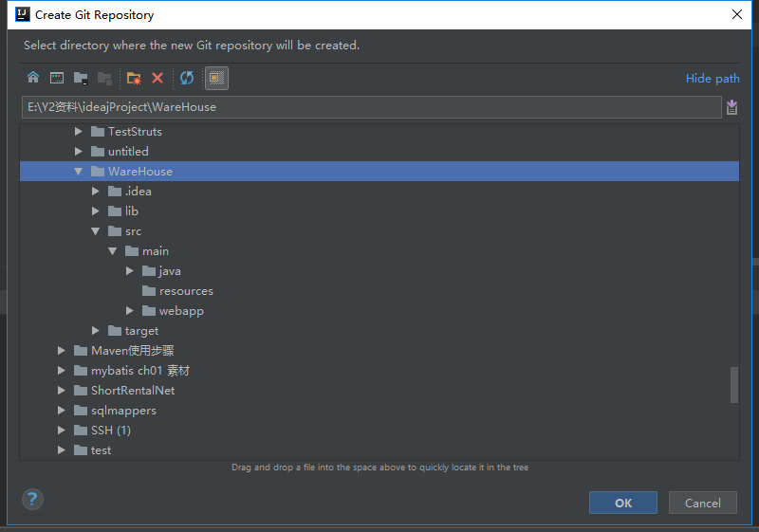Select the webapp folder row
Screen dimensions: 759x532
click(379, 310)
